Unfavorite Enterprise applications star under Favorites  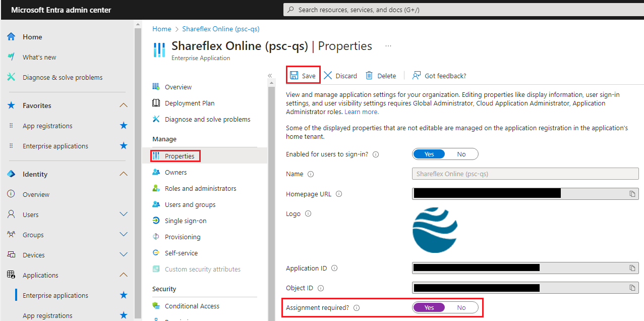124,146
